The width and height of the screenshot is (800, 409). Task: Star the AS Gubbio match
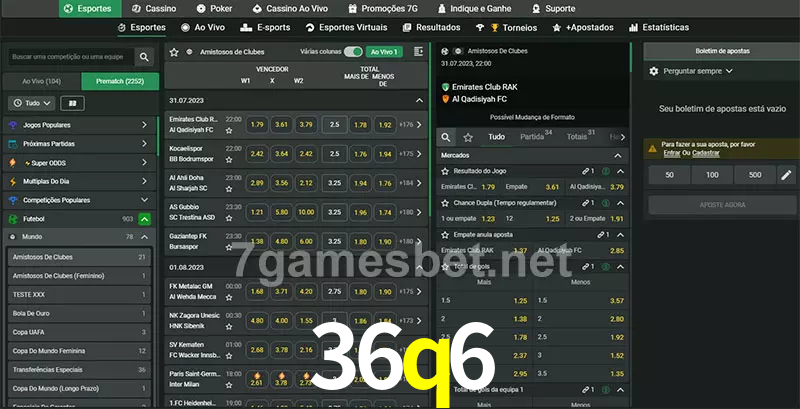(229, 218)
